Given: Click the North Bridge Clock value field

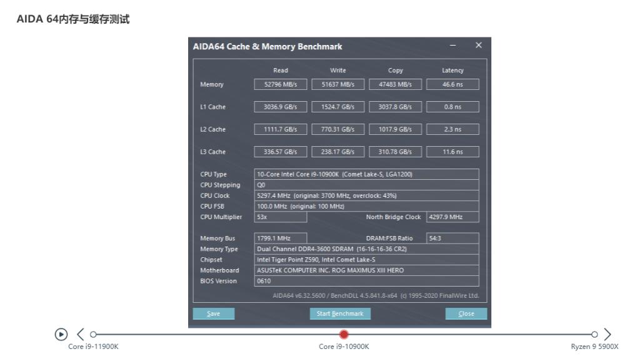Looking at the screenshot, I should tap(452, 217).
